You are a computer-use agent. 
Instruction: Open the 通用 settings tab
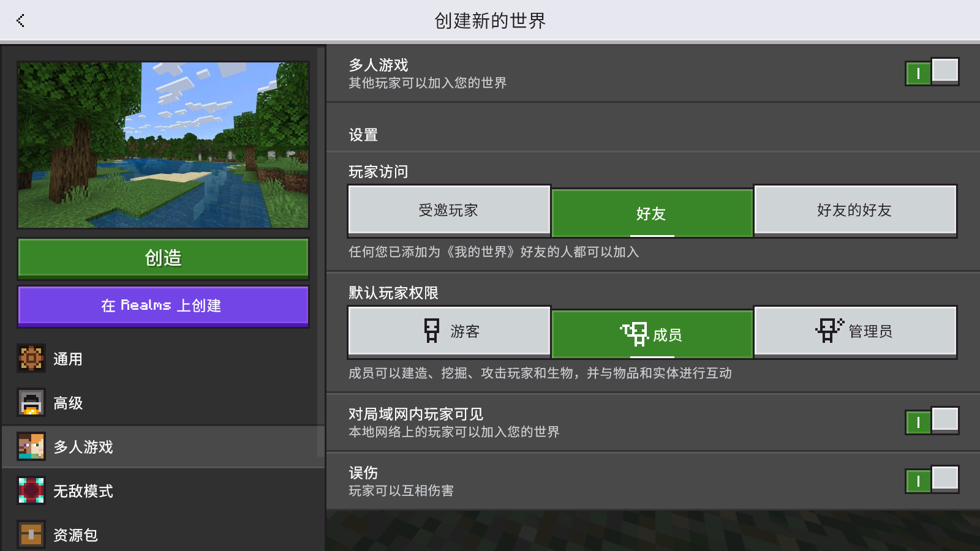click(163, 359)
